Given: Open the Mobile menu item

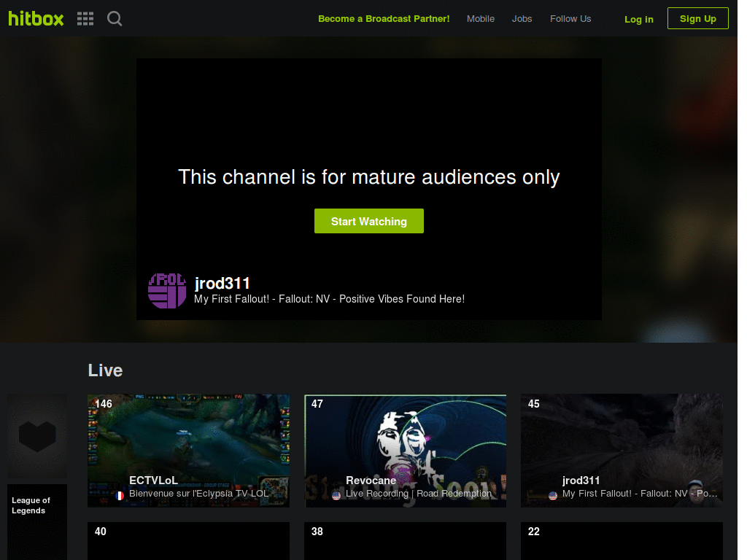Looking at the screenshot, I should (x=480, y=18).
